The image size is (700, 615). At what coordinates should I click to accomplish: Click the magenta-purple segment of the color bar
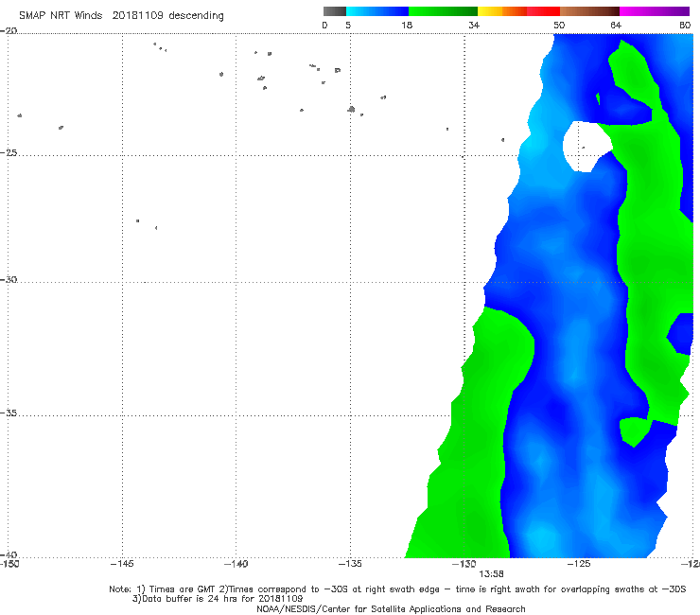click(x=655, y=11)
